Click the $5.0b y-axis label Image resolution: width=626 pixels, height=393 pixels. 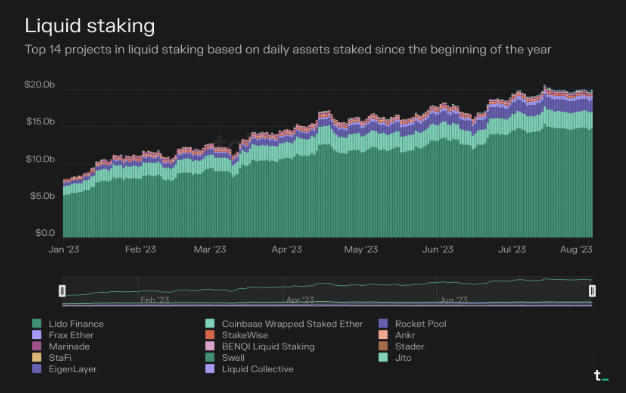(x=42, y=196)
